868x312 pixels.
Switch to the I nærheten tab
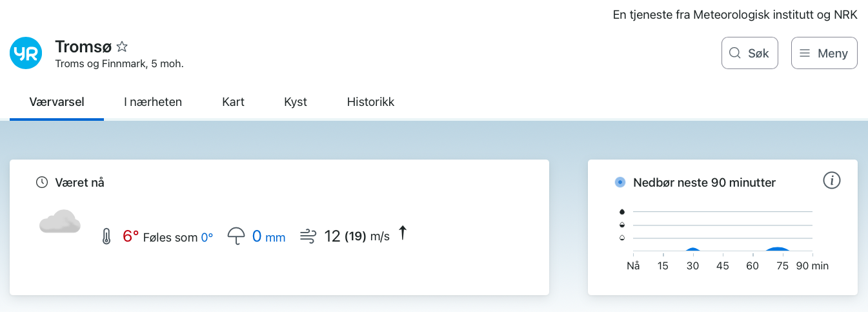[x=153, y=102]
